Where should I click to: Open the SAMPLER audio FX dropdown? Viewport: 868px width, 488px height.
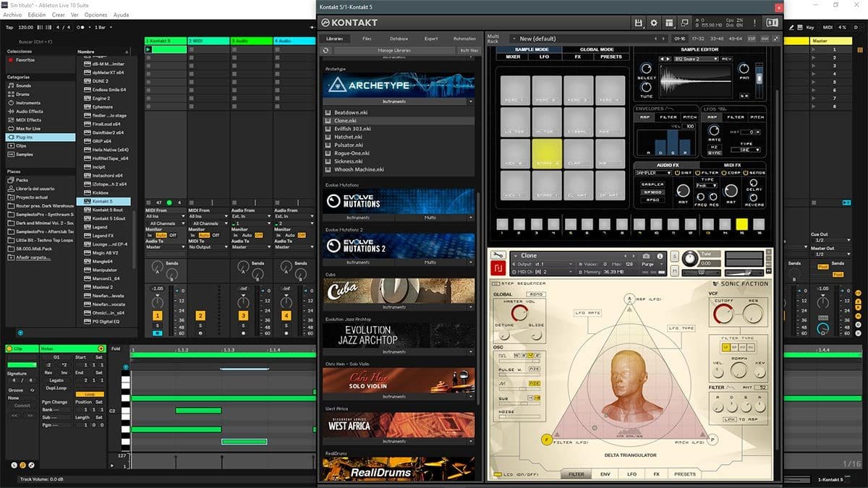point(654,173)
